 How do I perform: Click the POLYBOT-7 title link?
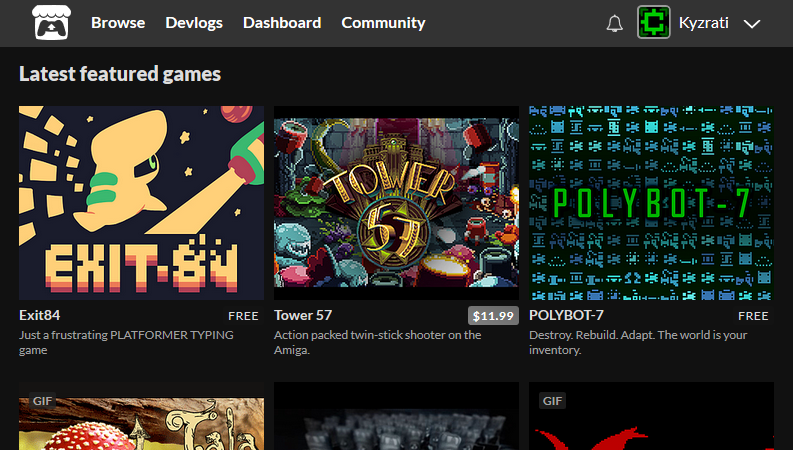tap(566, 316)
